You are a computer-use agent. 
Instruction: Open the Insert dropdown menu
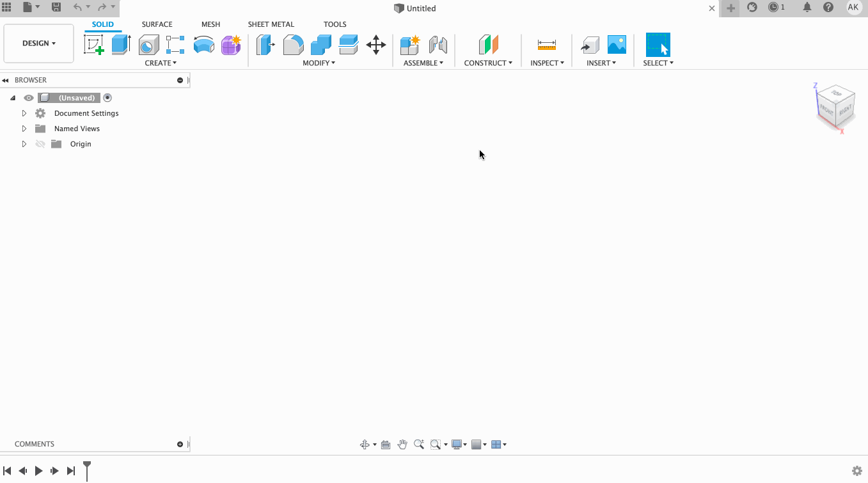(x=601, y=63)
